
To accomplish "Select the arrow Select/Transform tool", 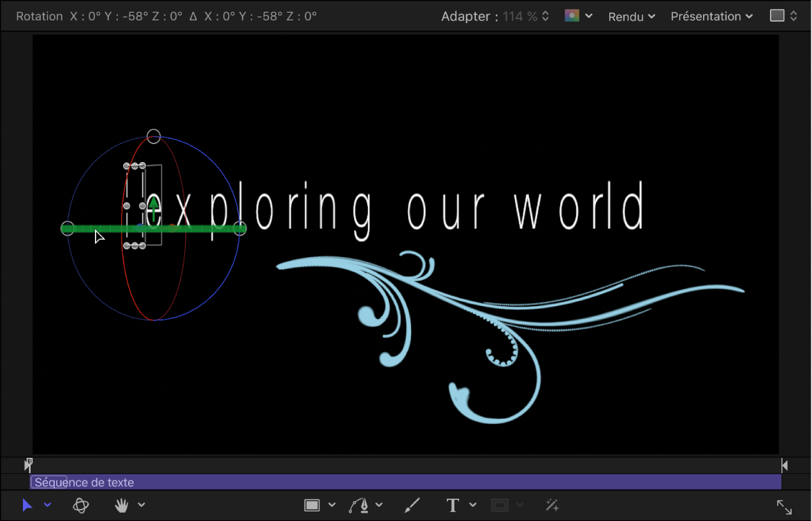I will pos(27,506).
